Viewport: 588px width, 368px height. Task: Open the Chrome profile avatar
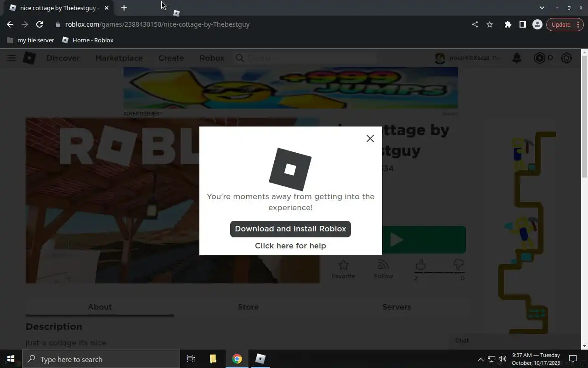(537, 24)
